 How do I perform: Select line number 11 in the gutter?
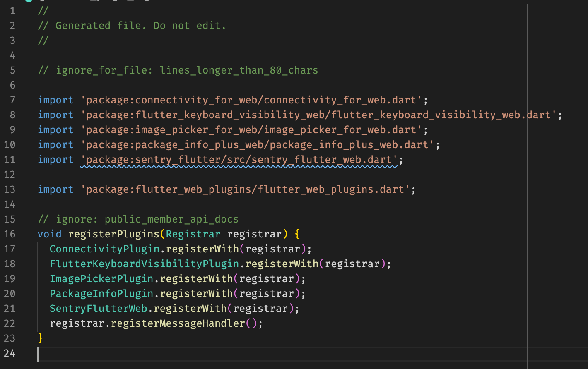(10, 160)
